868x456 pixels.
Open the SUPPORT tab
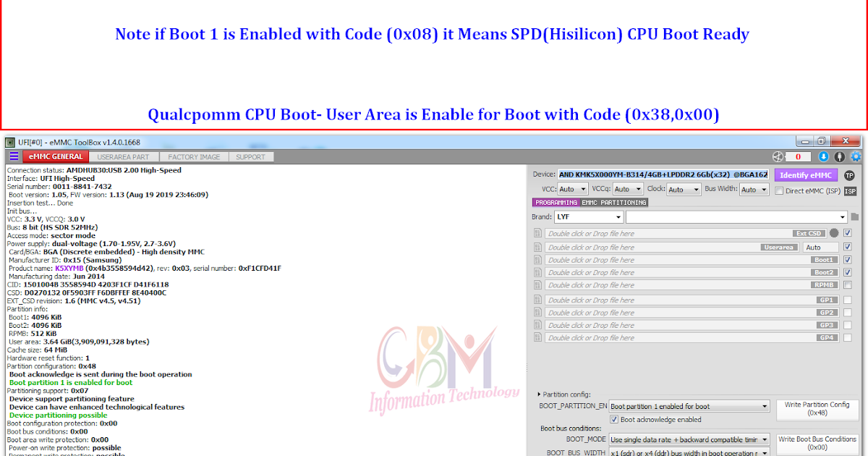251,156
